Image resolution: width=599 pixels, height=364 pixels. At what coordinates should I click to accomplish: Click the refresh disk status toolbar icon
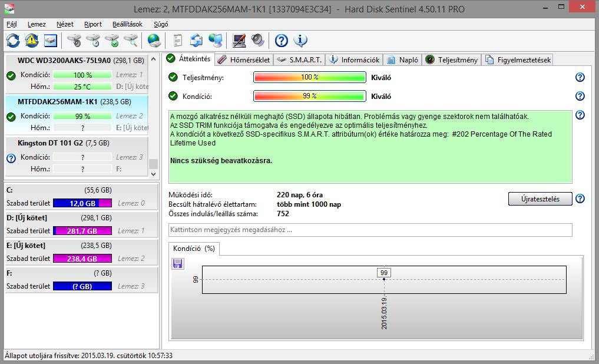(13, 41)
